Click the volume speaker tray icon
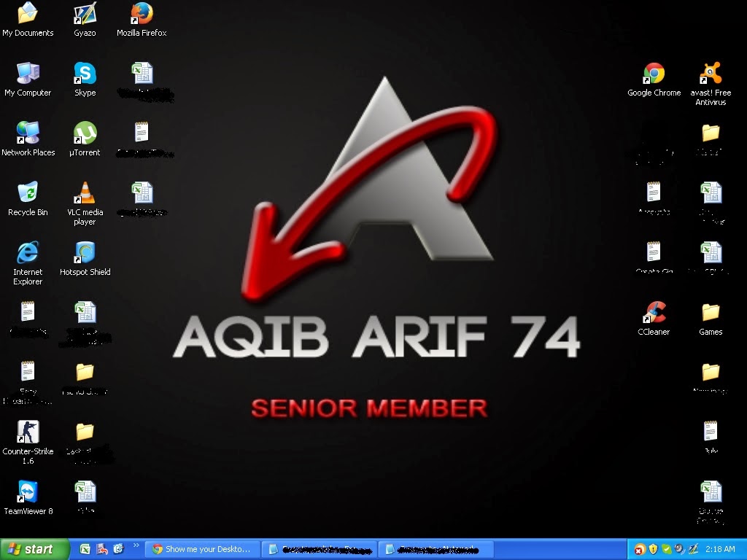747x560 pixels. tap(679, 549)
